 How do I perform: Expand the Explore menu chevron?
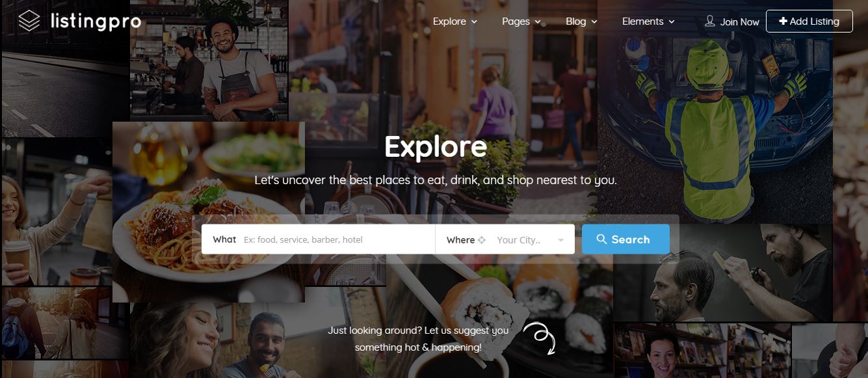pos(474,22)
